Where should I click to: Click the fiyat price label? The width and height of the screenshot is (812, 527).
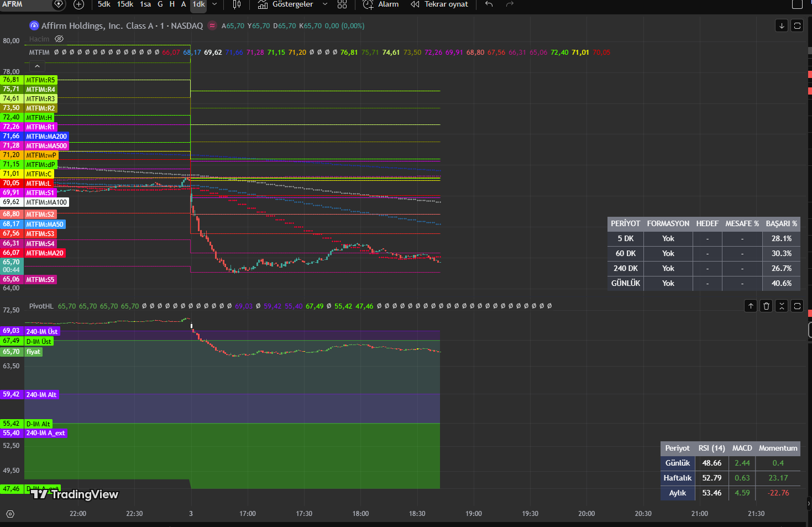pos(33,352)
